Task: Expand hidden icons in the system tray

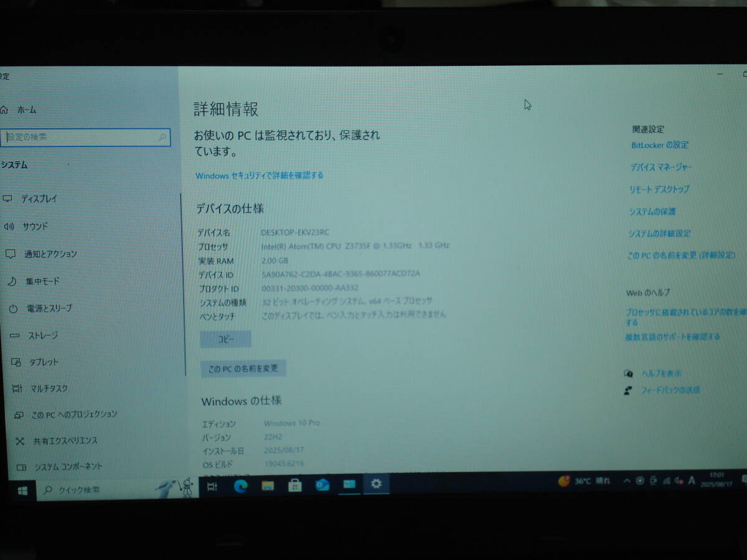Action: coord(626,481)
